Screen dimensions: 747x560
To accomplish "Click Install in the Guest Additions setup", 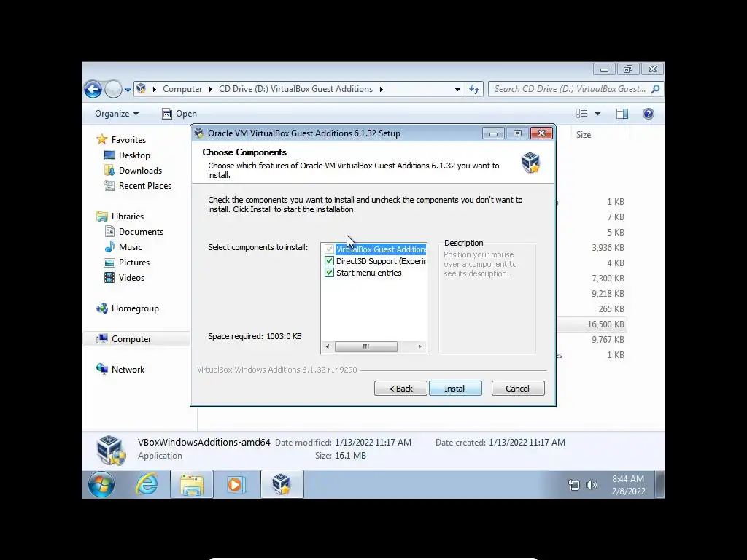I will click(455, 389).
